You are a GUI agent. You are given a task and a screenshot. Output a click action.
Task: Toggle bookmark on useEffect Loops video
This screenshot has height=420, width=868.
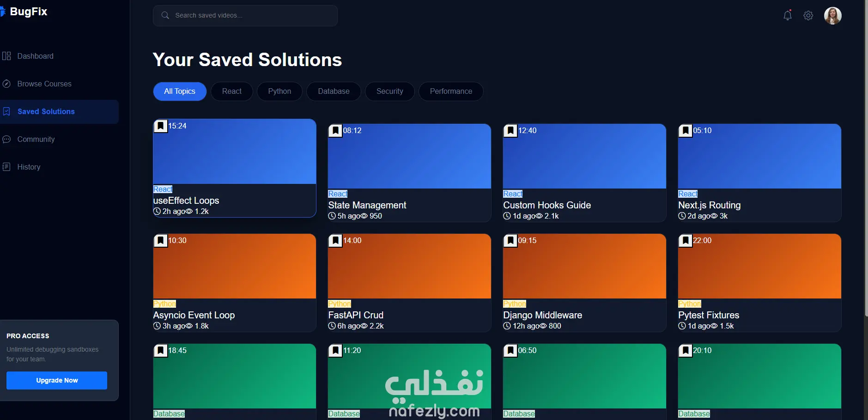click(160, 126)
